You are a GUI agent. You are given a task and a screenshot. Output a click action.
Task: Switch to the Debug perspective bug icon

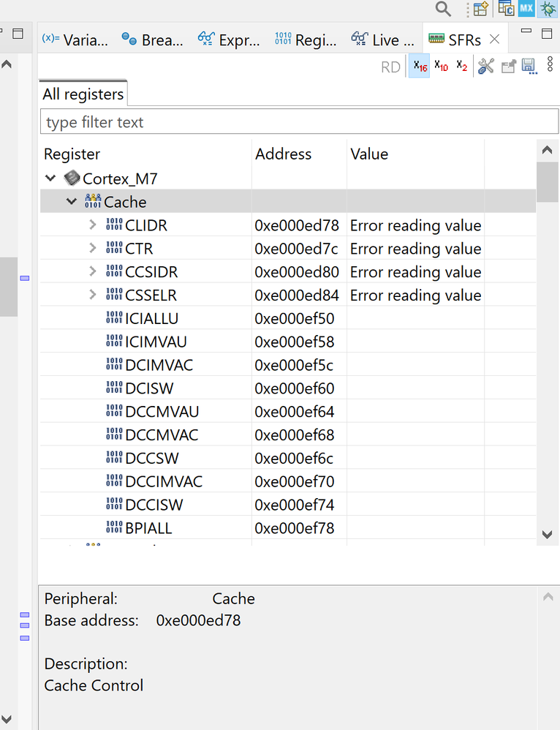point(547,9)
